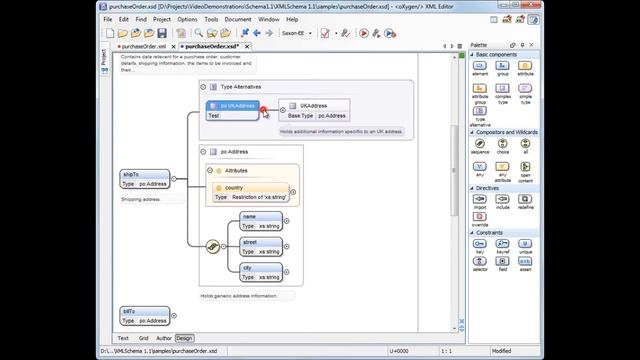Select the field constraint in Palette
The width and height of the screenshot is (640, 360).
(x=502, y=264)
